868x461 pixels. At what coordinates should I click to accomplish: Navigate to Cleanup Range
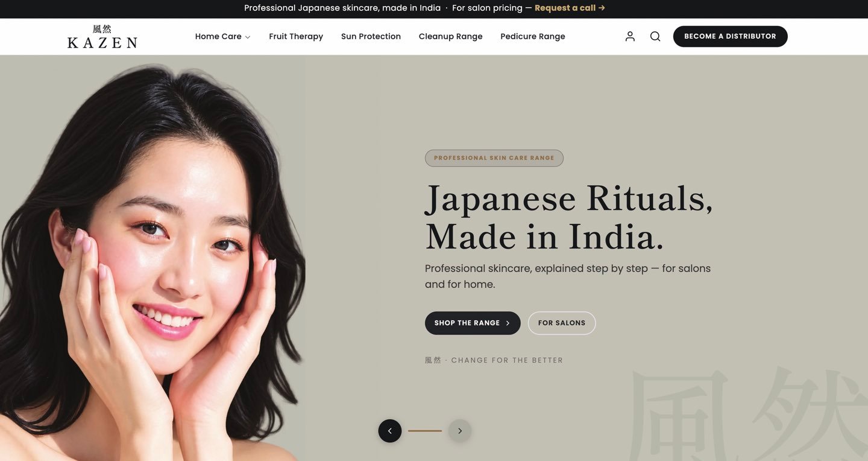click(451, 36)
